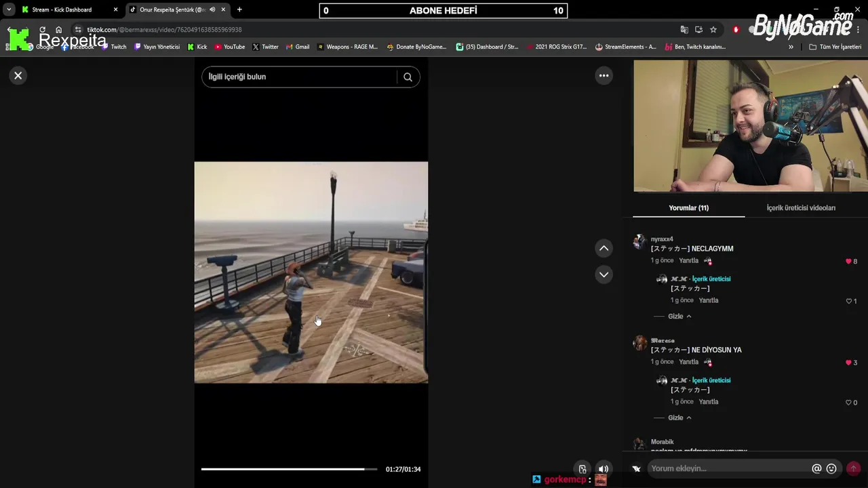Screen dimensions: 868x488
Task: Like Maresa's NE DİYOSUN YA comment
Action: tap(848, 363)
